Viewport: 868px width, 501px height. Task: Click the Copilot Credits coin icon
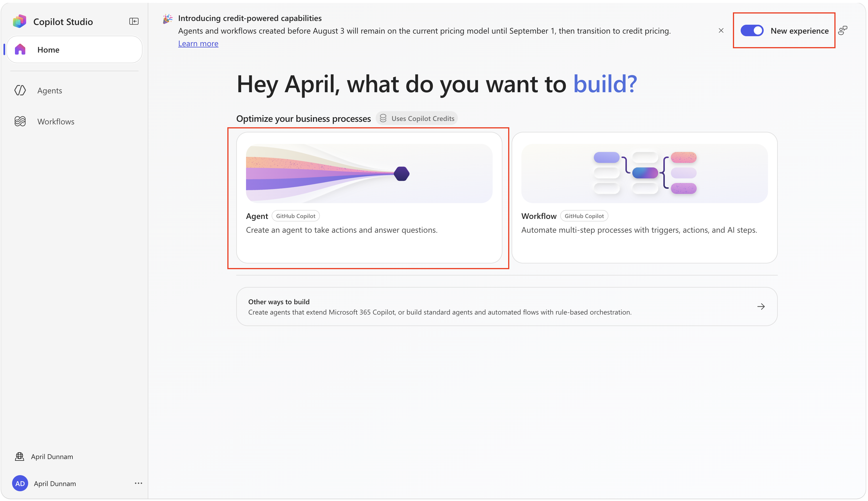click(x=383, y=118)
